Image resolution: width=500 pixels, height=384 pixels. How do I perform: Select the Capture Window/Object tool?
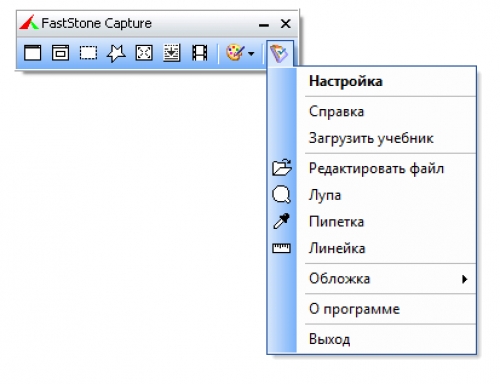point(60,53)
